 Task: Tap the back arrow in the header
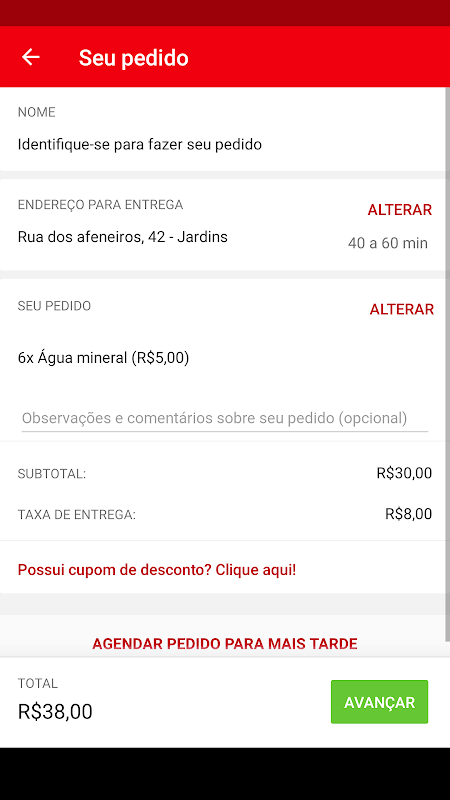31,57
